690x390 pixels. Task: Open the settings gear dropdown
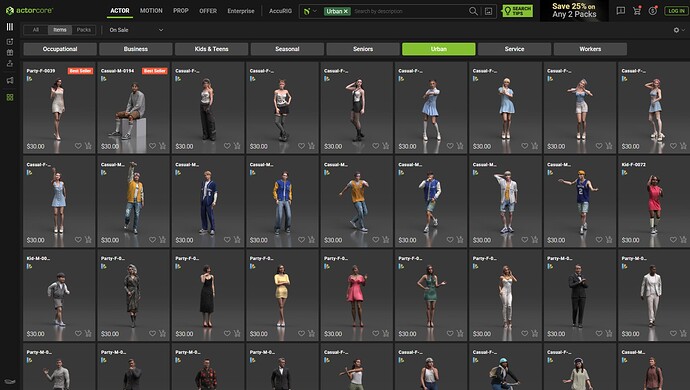pyautogui.click(x=679, y=30)
